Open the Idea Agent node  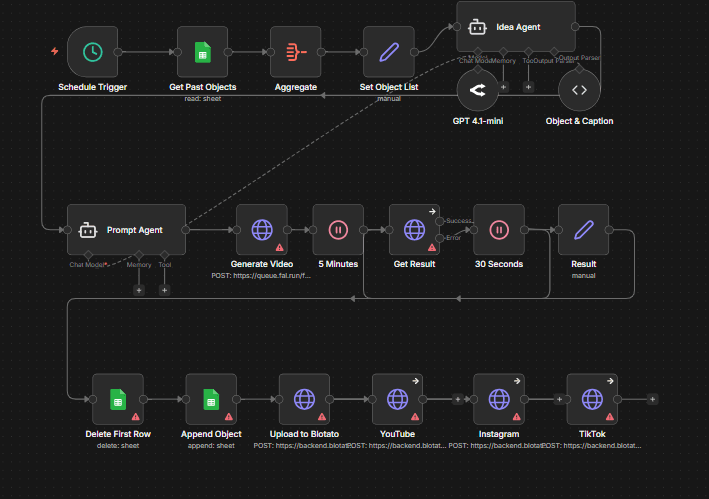click(516, 27)
